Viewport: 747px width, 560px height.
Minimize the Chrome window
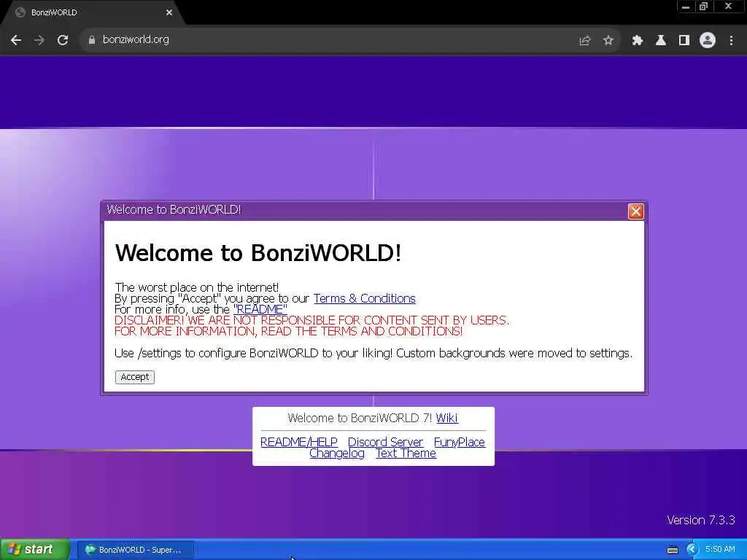click(686, 7)
